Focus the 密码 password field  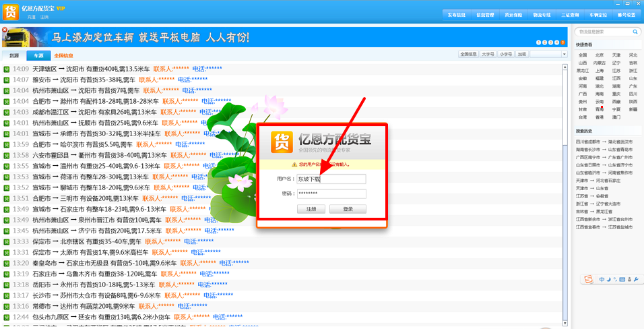(331, 193)
